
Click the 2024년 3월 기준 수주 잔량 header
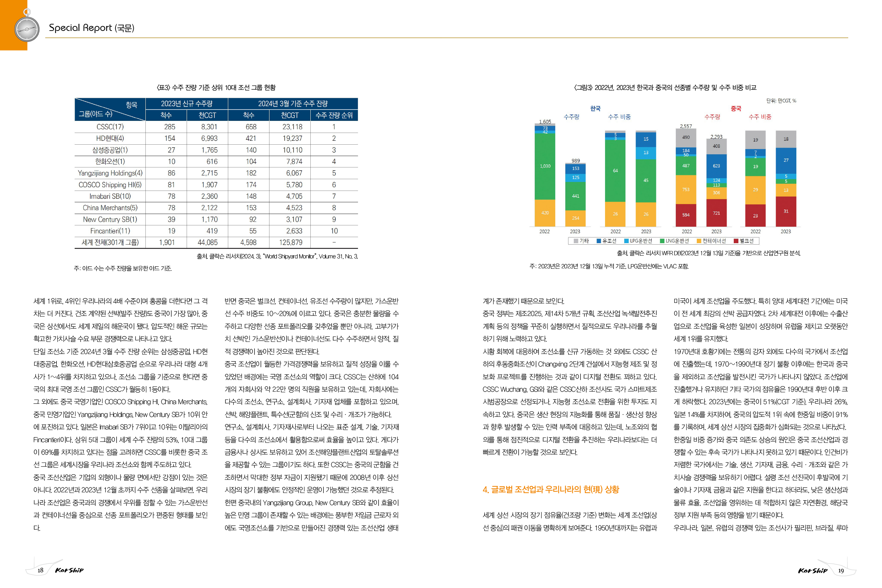click(293, 103)
